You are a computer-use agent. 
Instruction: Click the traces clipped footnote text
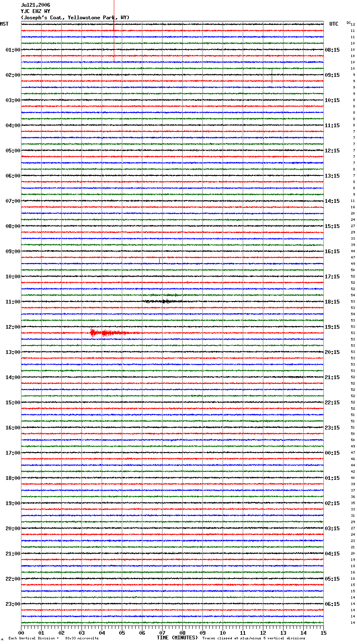[x=254, y=638]
